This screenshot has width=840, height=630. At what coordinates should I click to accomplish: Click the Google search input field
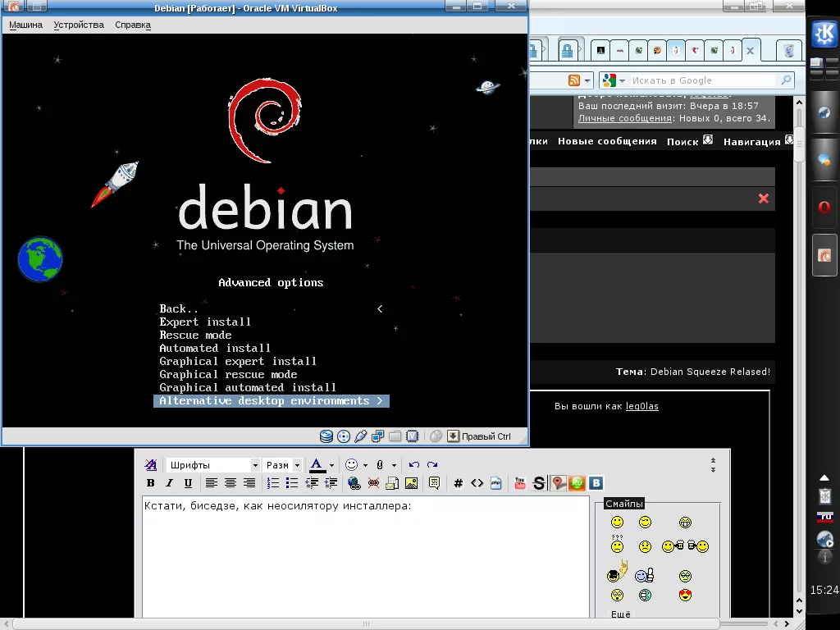pos(701,80)
